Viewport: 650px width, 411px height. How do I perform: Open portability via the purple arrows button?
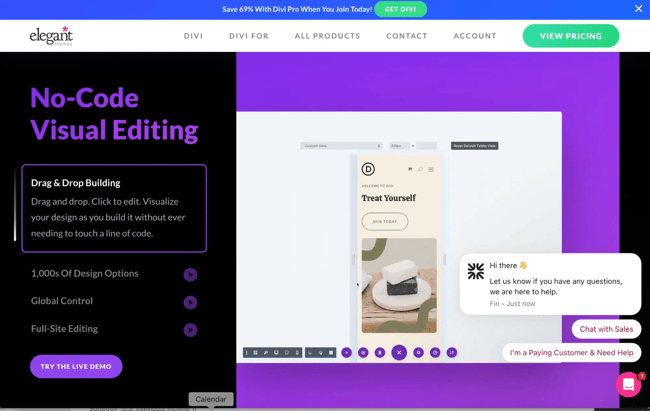point(452,353)
